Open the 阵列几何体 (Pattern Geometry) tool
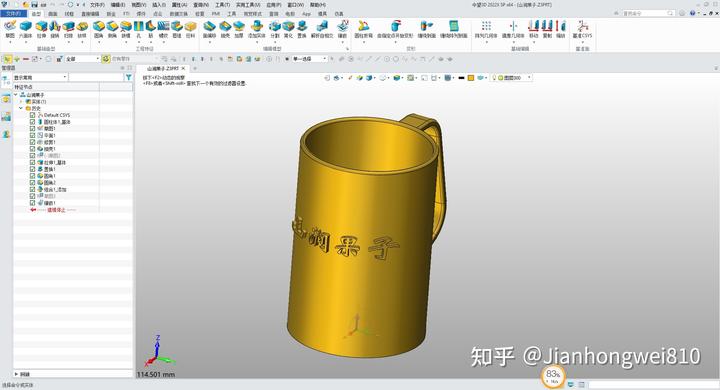This screenshot has height=390, width=720. tap(486, 29)
